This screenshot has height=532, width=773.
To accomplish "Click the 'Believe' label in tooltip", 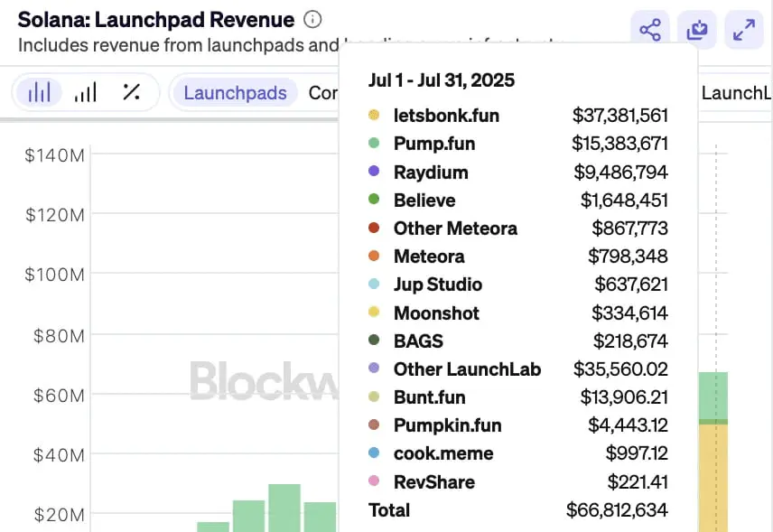I will 424,201.
